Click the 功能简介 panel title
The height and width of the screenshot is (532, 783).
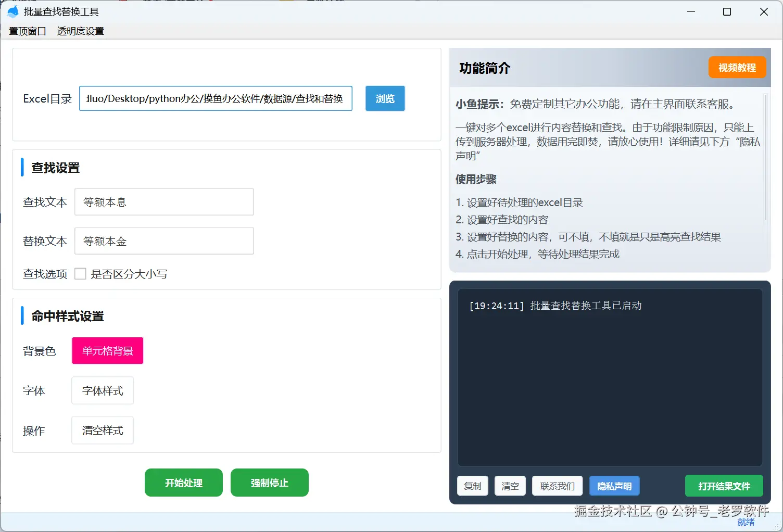pyautogui.click(x=485, y=68)
